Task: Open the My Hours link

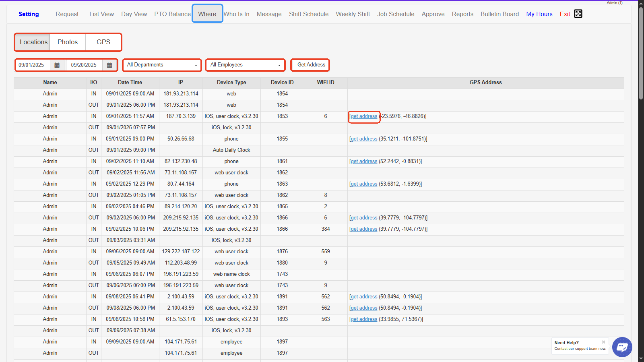Action: pyautogui.click(x=539, y=14)
